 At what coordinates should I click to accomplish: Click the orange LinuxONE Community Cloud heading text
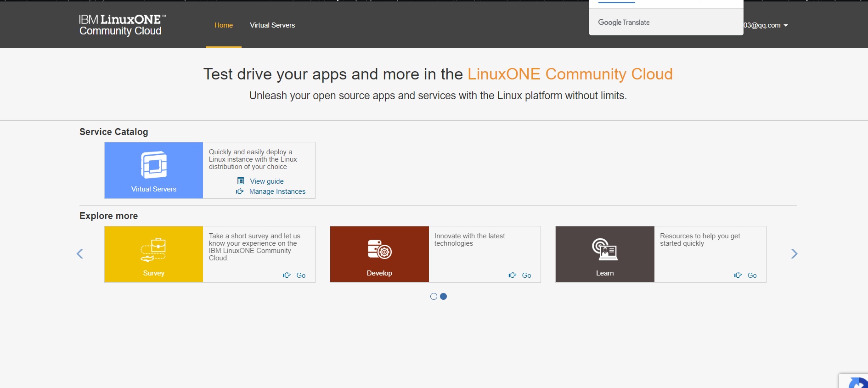(570, 74)
